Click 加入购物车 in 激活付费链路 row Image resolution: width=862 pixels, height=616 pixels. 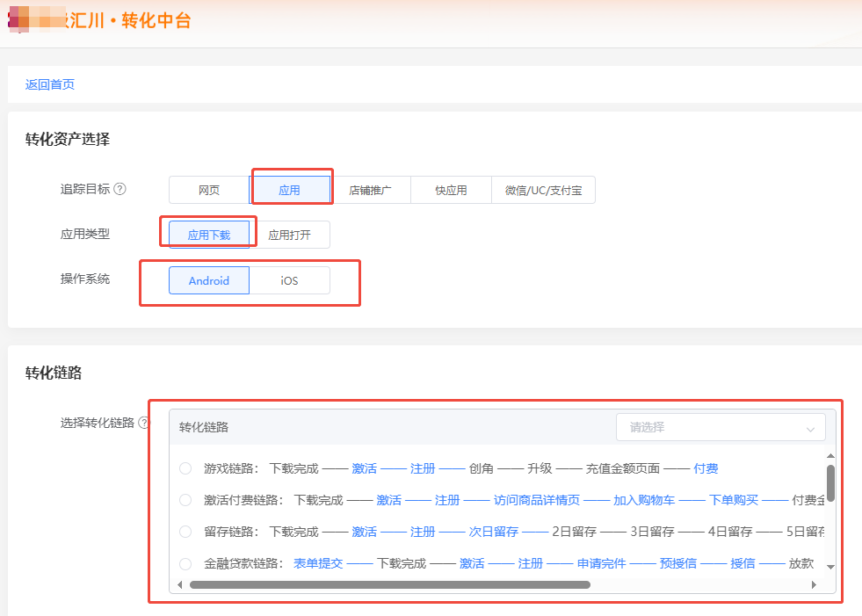(x=644, y=500)
